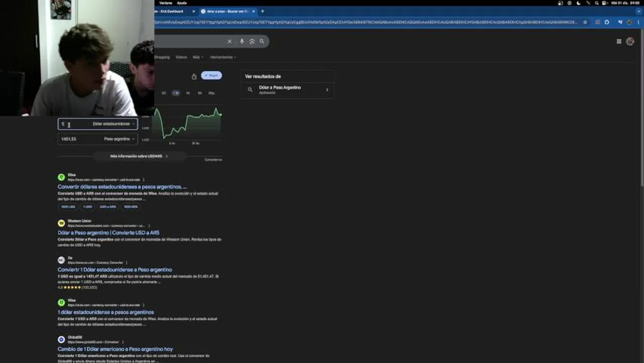Image resolution: width=644 pixels, height=363 pixels.
Task: Bookmark this page with star icon
Action: click(x=585, y=22)
